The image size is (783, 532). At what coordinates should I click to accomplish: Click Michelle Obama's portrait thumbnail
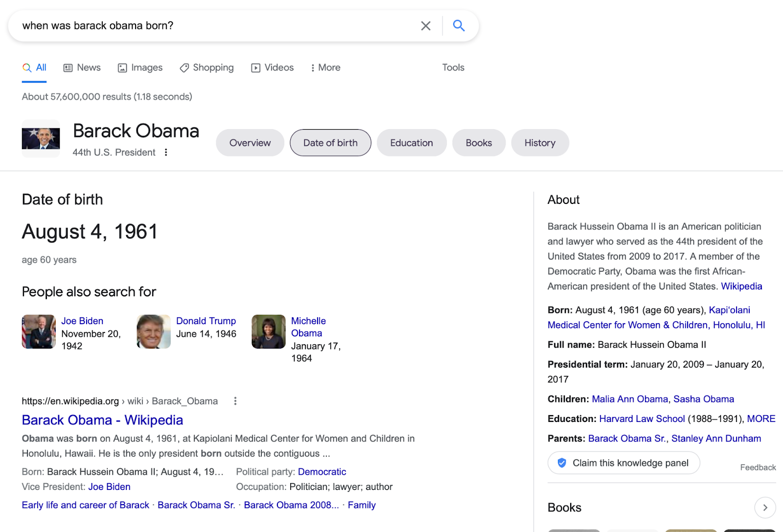click(269, 332)
